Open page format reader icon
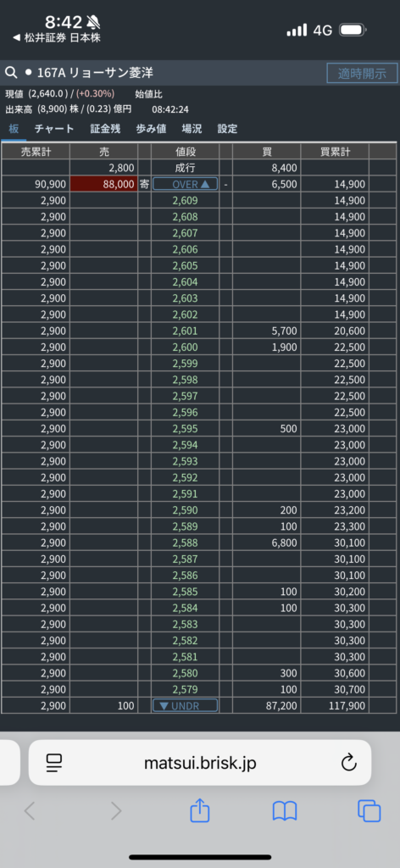This screenshot has height=868, width=400. [54, 763]
